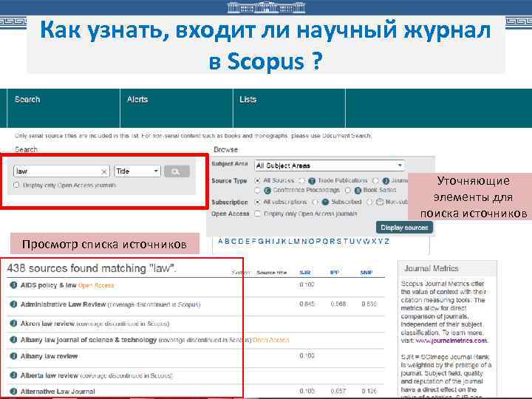Open Alberta law review source title
Image resolution: width=532 pixels, height=399 pixels.
pos(50,375)
